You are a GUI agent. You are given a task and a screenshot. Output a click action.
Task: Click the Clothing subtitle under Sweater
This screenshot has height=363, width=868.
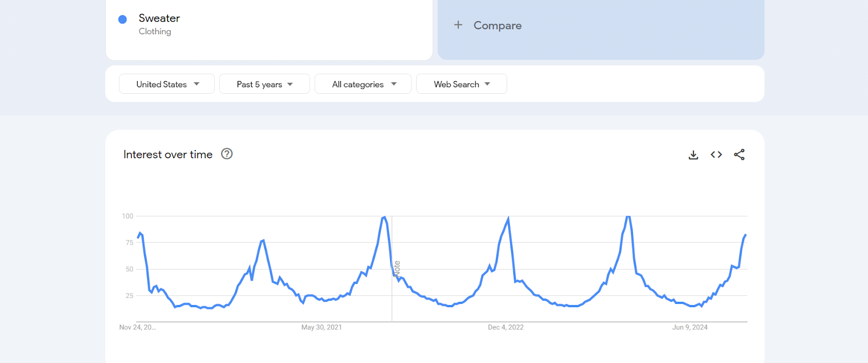tap(155, 31)
